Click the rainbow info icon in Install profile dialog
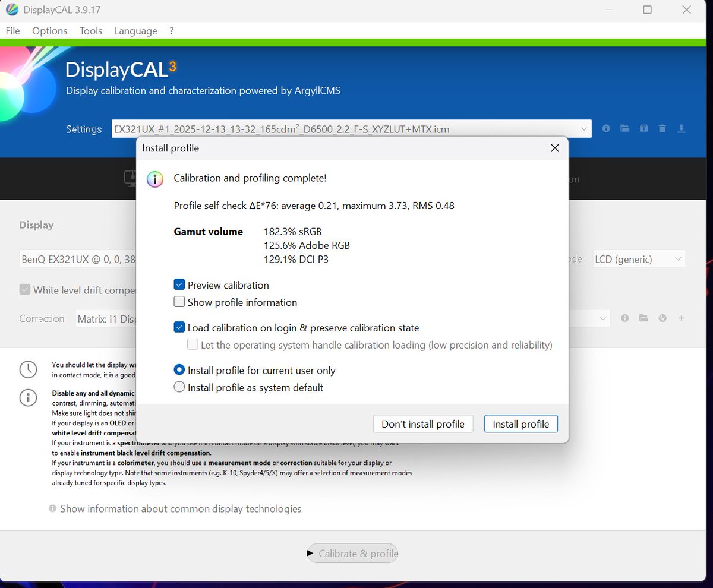 [155, 179]
